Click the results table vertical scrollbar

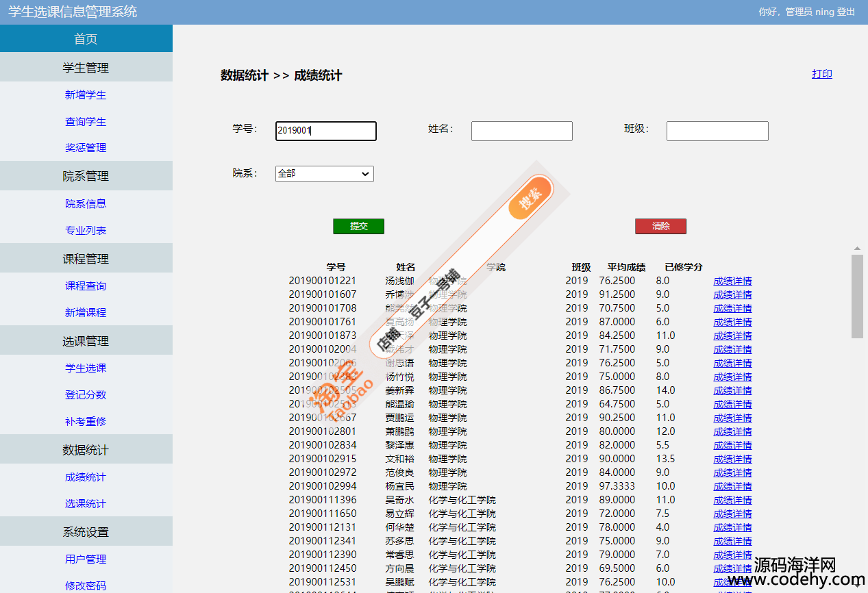pyautogui.click(x=857, y=296)
